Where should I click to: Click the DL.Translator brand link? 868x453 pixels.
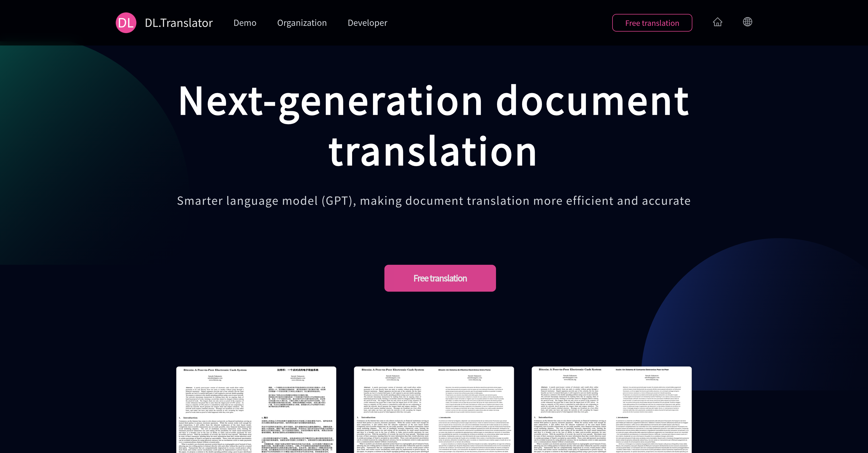[179, 22]
